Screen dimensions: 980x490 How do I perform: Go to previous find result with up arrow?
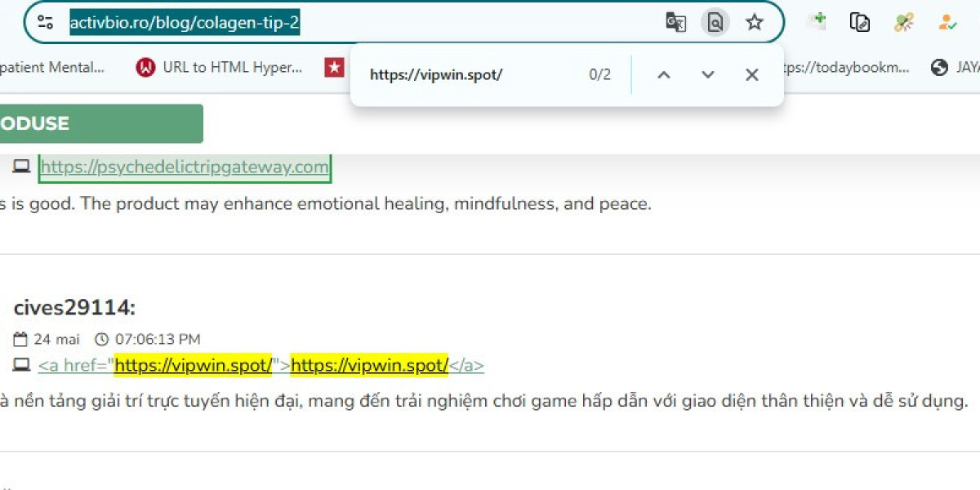664,75
